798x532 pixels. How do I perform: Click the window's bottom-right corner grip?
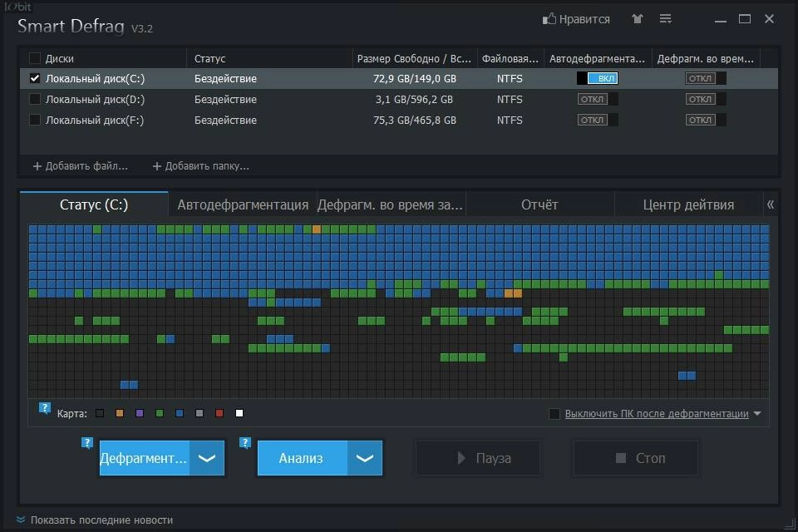coord(791,523)
